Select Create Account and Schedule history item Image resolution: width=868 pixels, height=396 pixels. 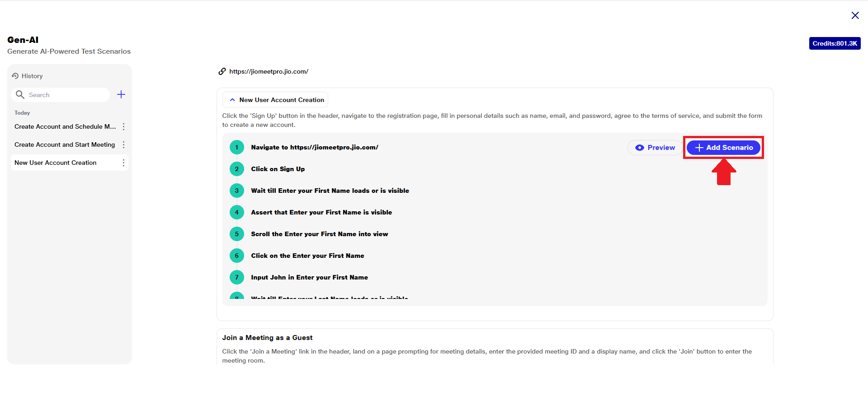pyautogui.click(x=65, y=126)
